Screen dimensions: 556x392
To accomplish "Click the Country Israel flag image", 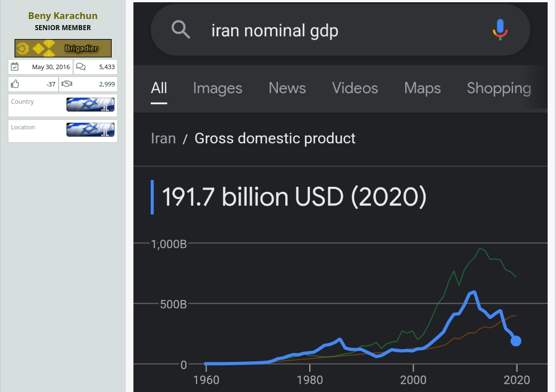I will (x=90, y=104).
